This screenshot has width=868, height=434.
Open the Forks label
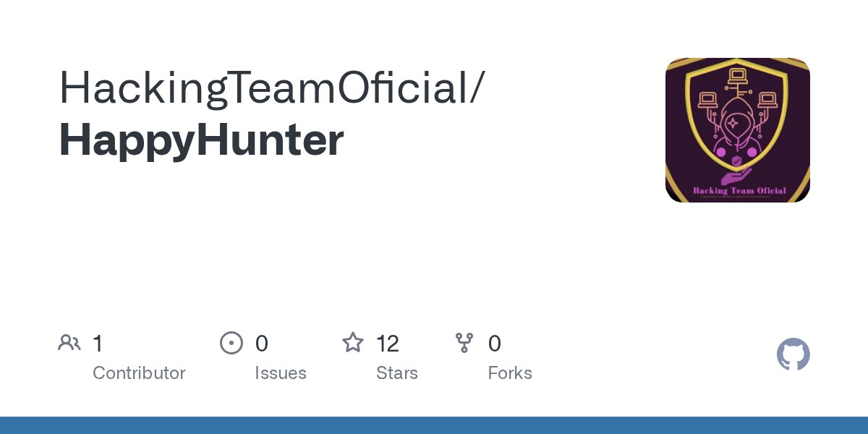pos(509,373)
